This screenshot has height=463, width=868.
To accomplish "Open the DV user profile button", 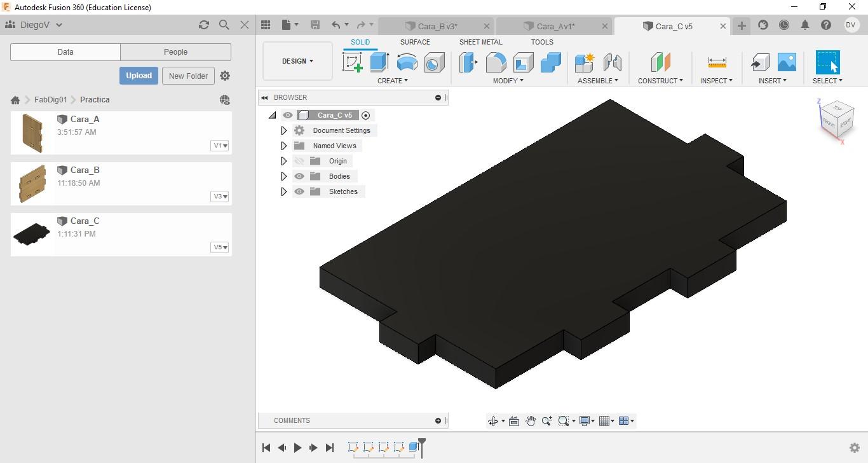I will [851, 25].
